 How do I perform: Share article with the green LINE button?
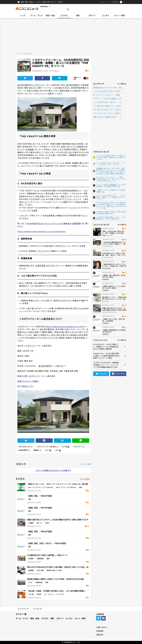tap(81, 440)
